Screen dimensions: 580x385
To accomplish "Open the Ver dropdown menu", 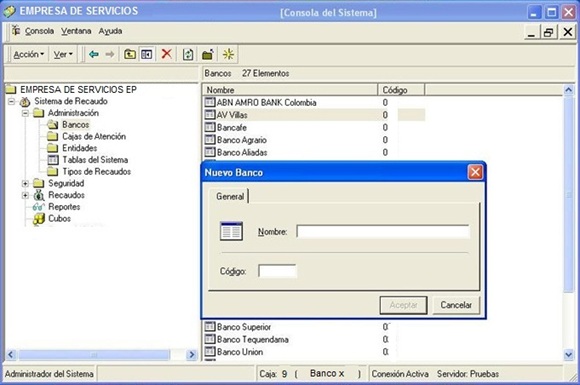I will [63, 54].
